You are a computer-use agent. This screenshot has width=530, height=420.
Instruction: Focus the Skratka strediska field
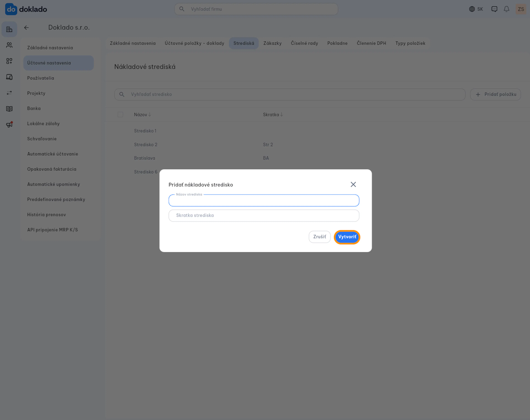tap(264, 216)
